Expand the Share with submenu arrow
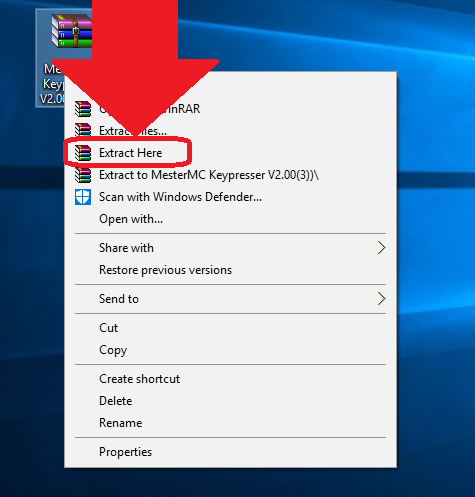 pos(382,248)
